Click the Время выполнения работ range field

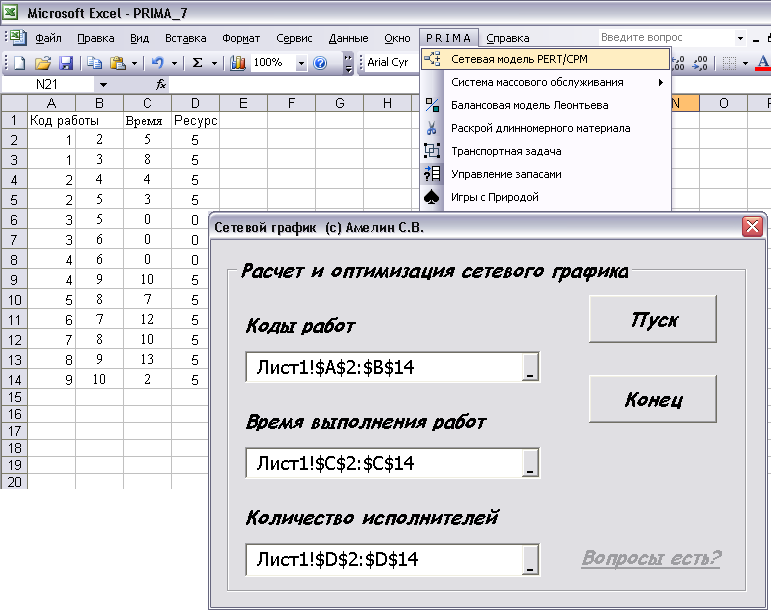[392, 463]
